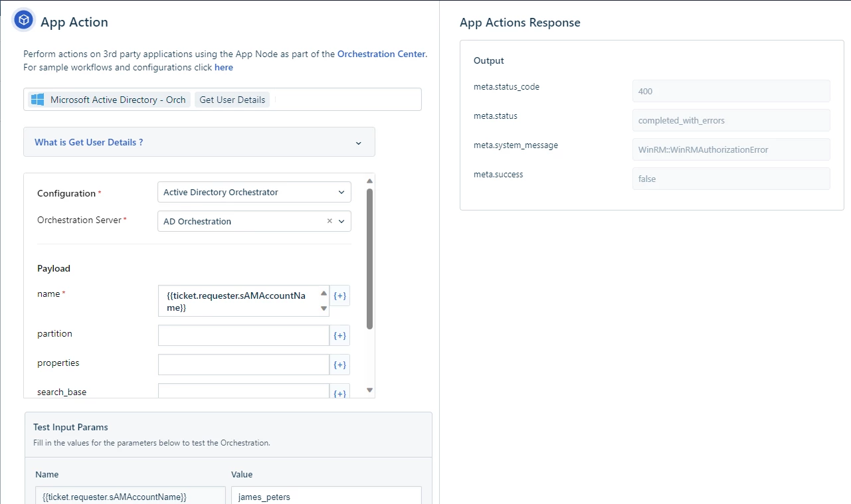Clear the AD Orchestration server selection
This screenshot has height=504, width=851.
(330, 221)
